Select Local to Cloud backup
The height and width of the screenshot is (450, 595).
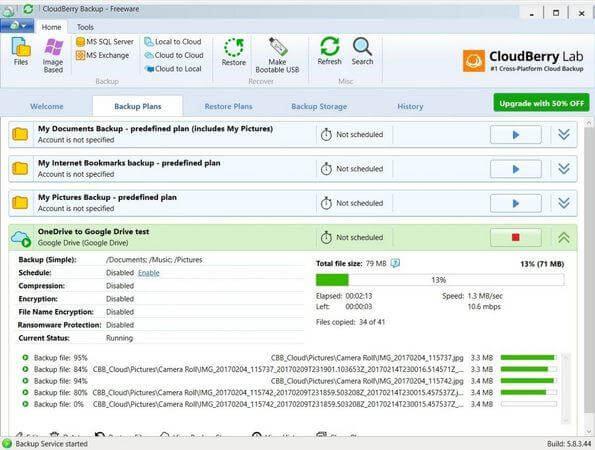tap(173, 42)
